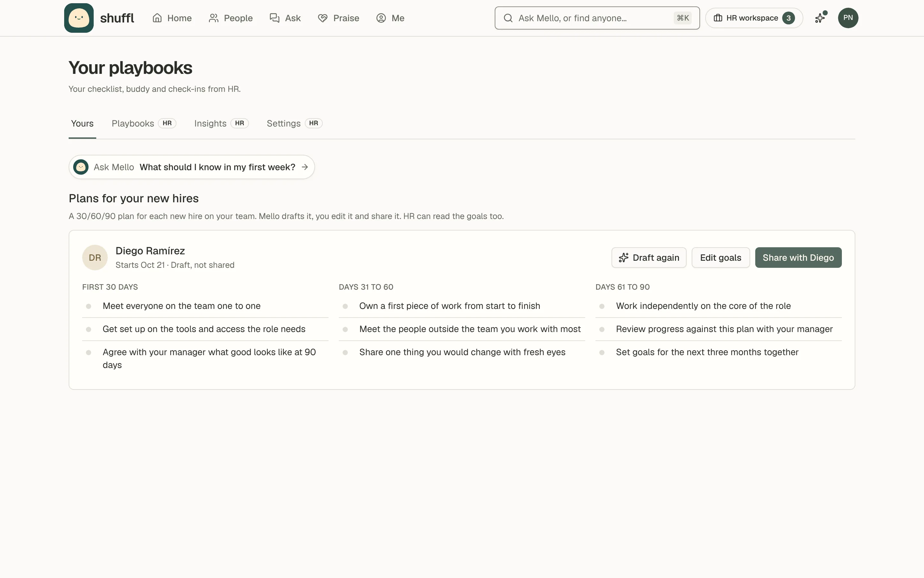Image resolution: width=924 pixels, height=578 pixels.
Task: Select goal Review progress against this plan
Action: click(718, 329)
